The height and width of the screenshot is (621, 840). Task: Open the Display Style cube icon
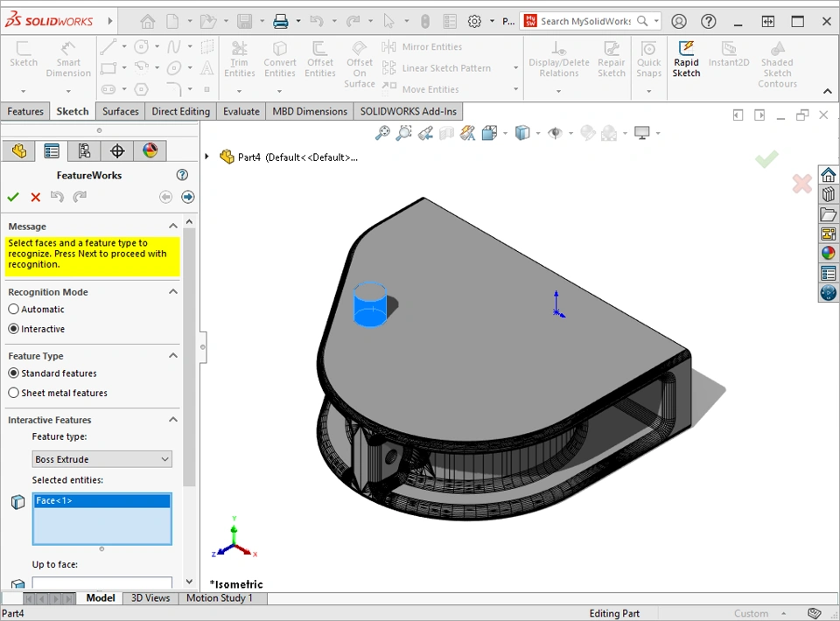tap(522, 133)
